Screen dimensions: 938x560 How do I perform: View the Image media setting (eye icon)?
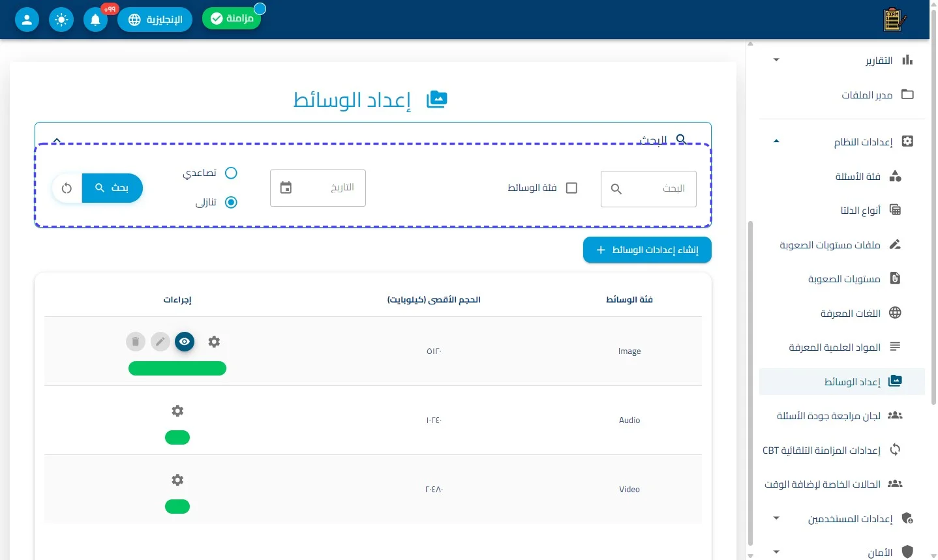point(185,342)
